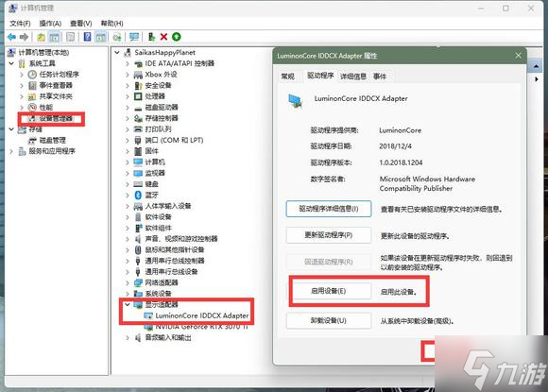
Task: Collapse the 系统工具 node in the left tree
Action: tap(11, 63)
